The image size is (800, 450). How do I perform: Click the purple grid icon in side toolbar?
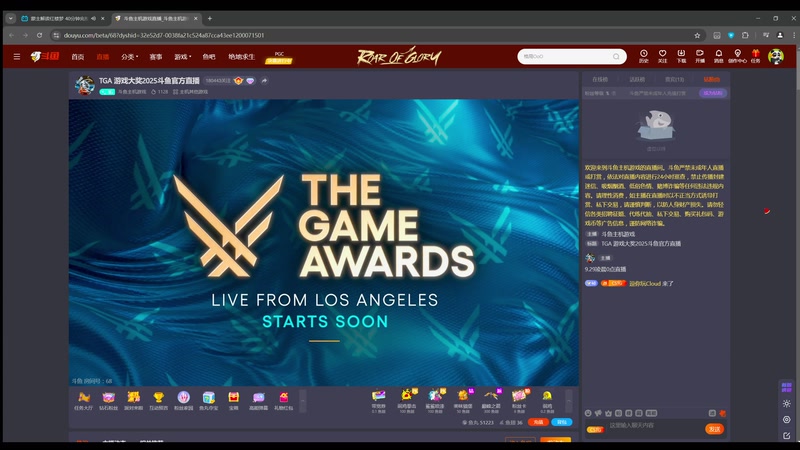(x=786, y=388)
